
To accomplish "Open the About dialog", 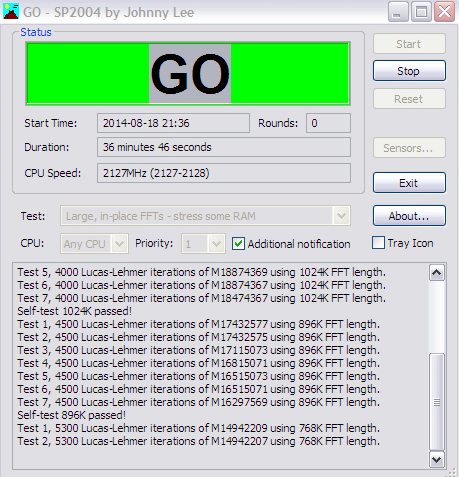I will (409, 216).
